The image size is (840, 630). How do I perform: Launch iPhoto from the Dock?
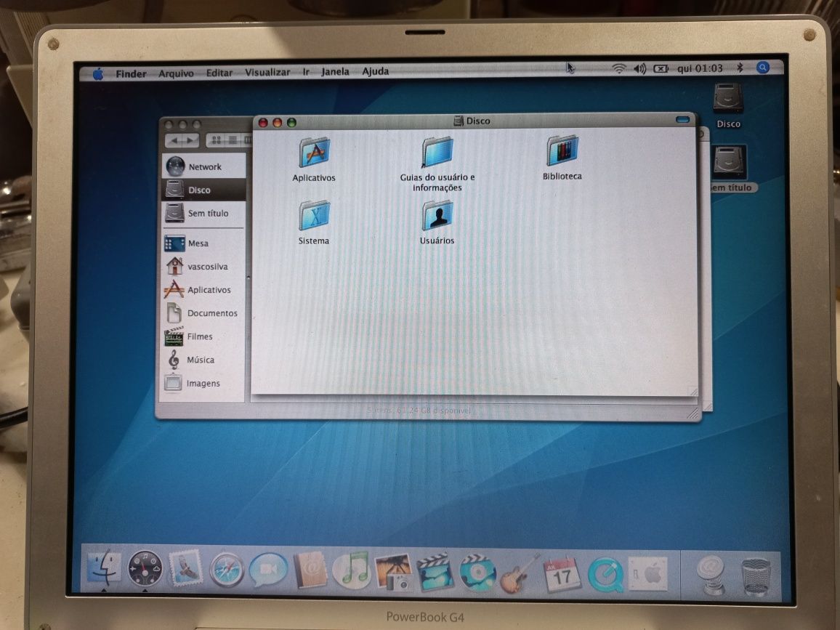coord(393,572)
